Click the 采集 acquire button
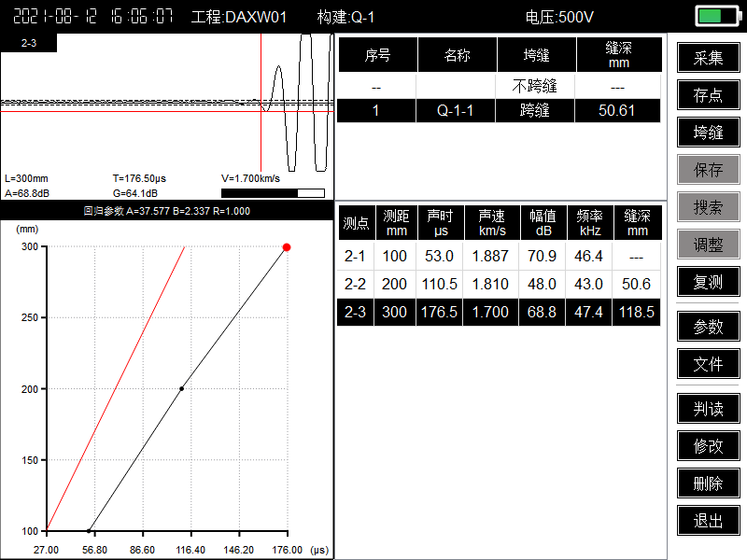This screenshot has height=560, width=747. pyautogui.click(x=708, y=58)
